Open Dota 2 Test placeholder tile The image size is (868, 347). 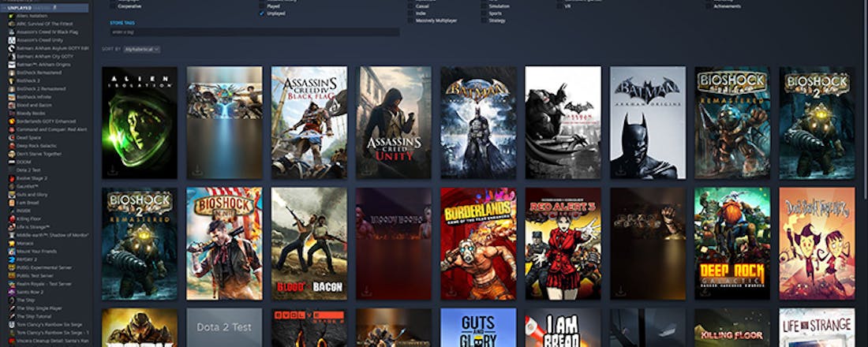click(224, 327)
